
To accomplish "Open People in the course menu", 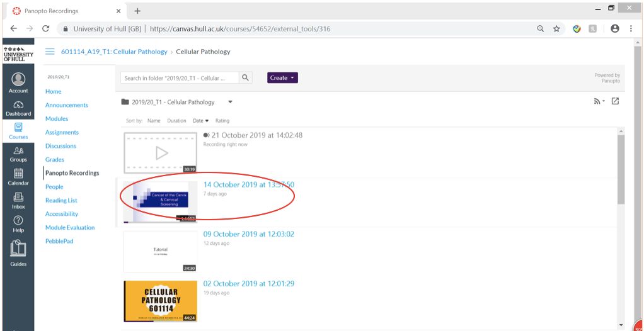I will tap(54, 187).
